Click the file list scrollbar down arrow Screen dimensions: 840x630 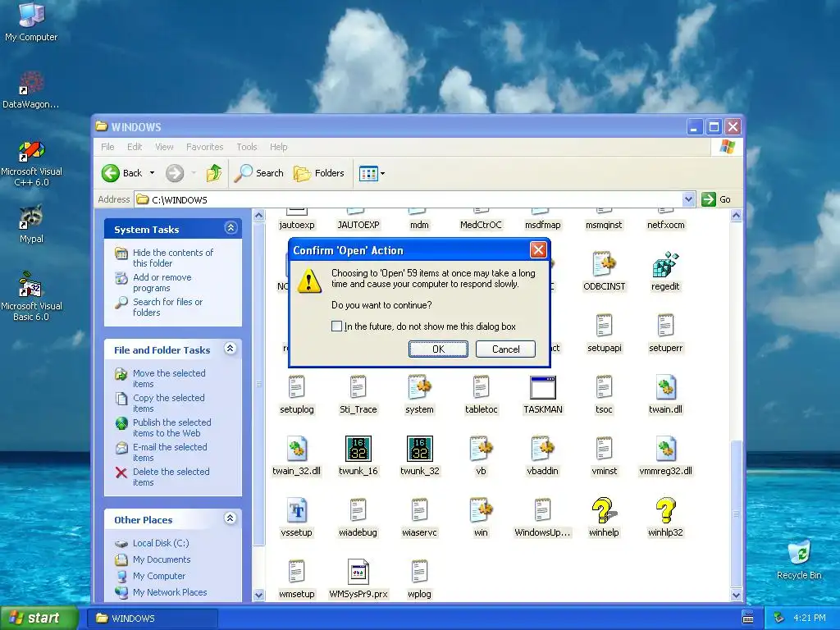[x=736, y=595]
